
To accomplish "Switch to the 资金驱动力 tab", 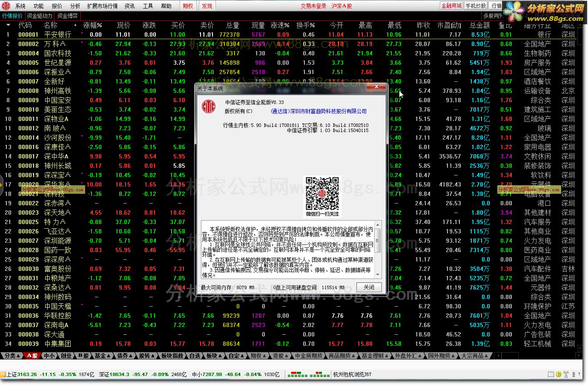I will (x=40, y=16).
